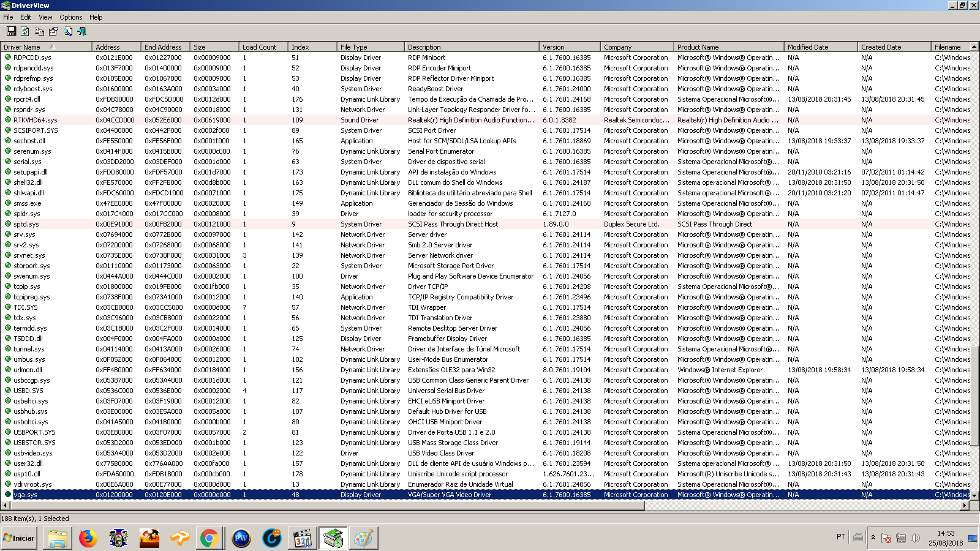Click the status icon beside vga.sys
The height and width of the screenshot is (551, 980).
click(x=8, y=494)
